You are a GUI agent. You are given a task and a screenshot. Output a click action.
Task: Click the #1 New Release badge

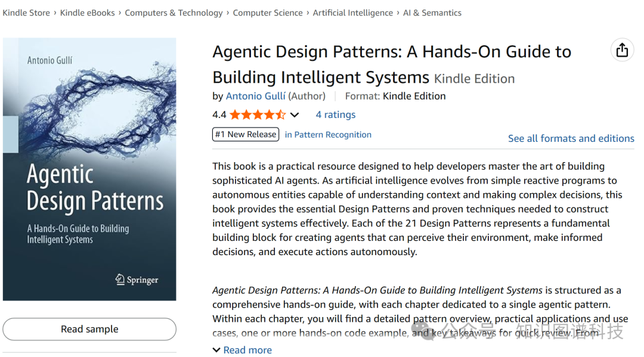tap(246, 134)
